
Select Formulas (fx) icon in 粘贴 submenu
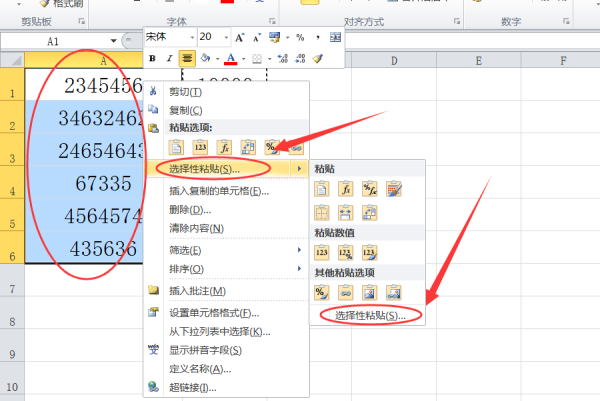[x=346, y=189]
